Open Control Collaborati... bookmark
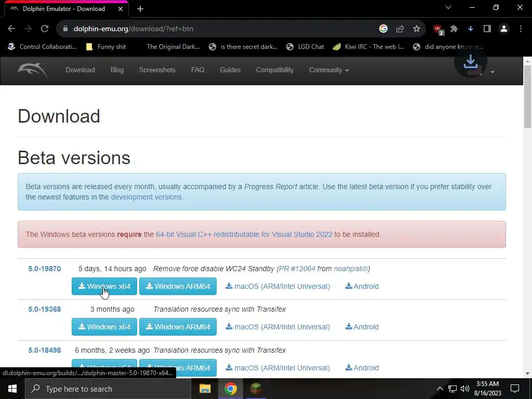The image size is (532, 399). click(x=43, y=47)
